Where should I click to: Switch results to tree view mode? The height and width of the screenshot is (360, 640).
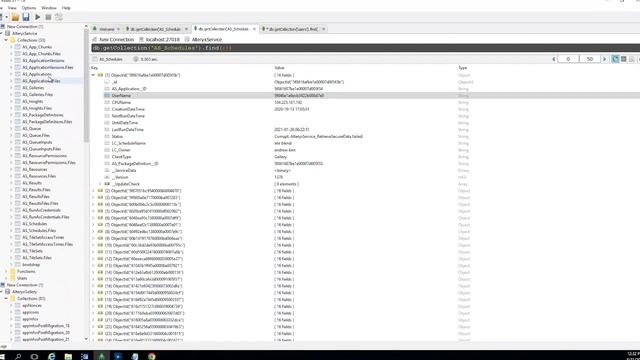coord(615,59)
